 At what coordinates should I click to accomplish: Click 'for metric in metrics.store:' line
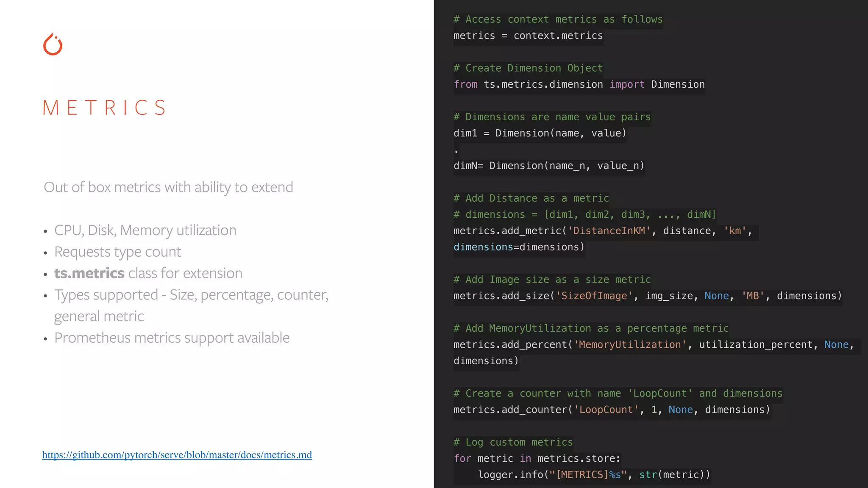537,458
